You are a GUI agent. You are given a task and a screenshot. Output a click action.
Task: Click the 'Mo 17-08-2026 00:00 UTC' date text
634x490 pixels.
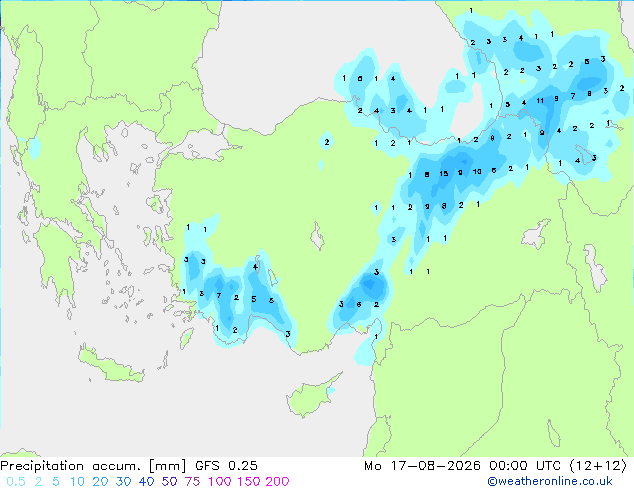click(x=462, y=466)
